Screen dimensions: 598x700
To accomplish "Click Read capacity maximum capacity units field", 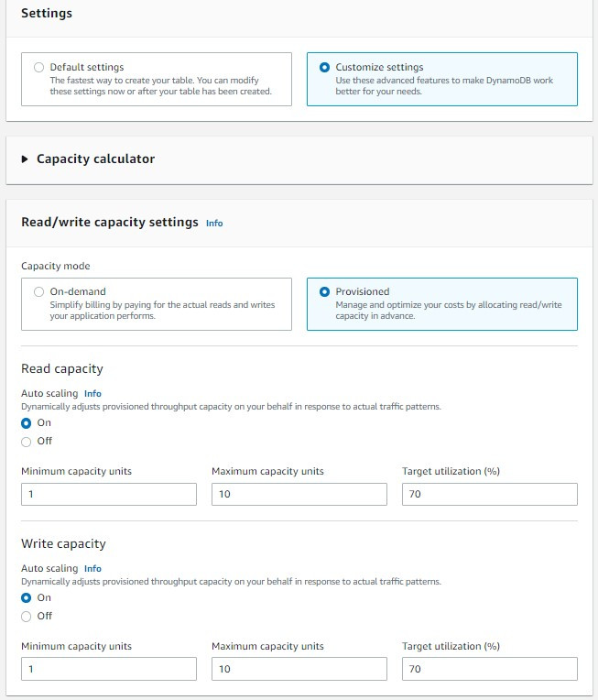I will point(299,495).
